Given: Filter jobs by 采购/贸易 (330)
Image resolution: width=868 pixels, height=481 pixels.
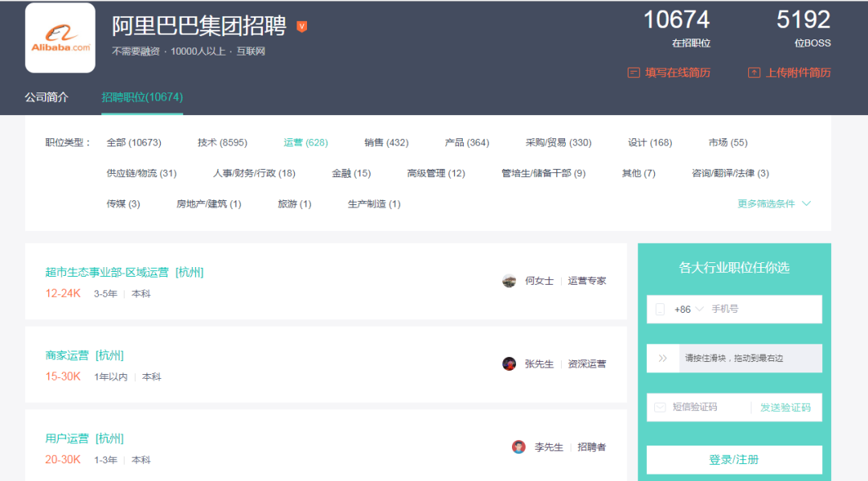Looking at the screenshot, I should tap(559, 142).
